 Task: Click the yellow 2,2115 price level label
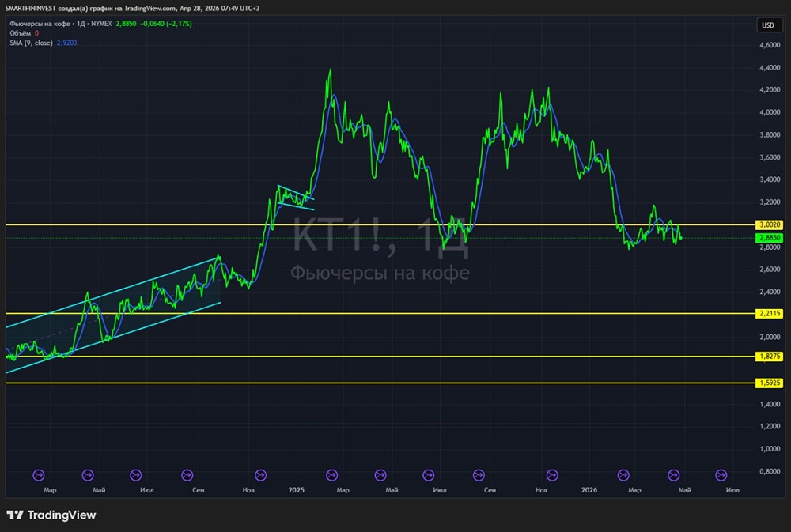coord(769,314)
